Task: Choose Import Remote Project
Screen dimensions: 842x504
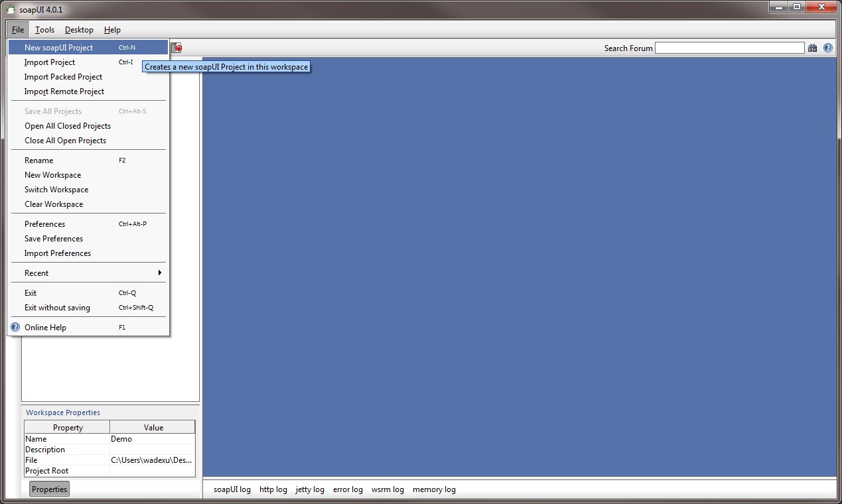Action: coord(88,91)
